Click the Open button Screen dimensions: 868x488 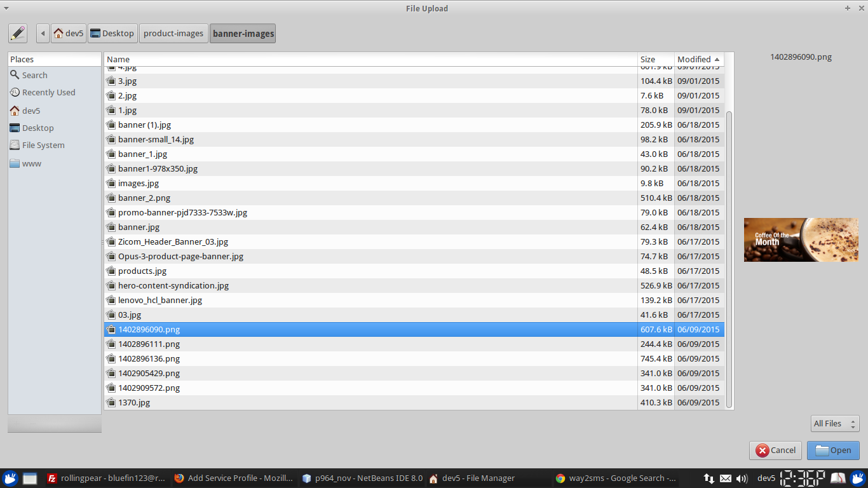(833, 450)
